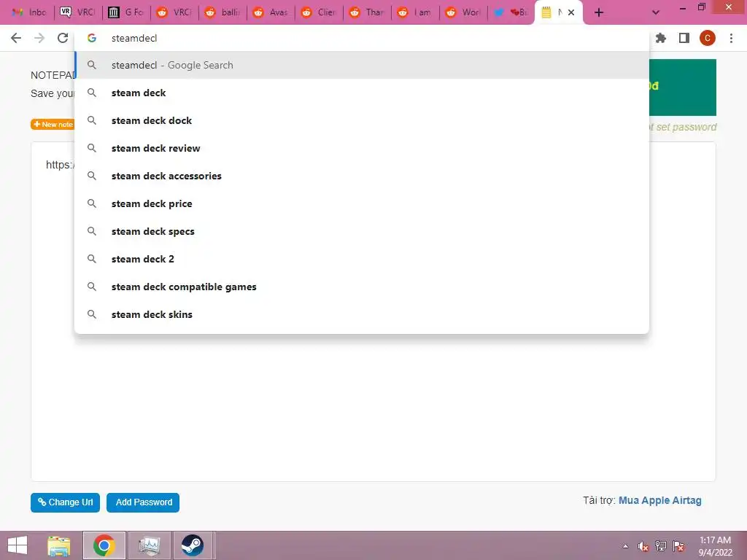Click the muted volume tray icon
747x560 pixels.
coord(643,546)
